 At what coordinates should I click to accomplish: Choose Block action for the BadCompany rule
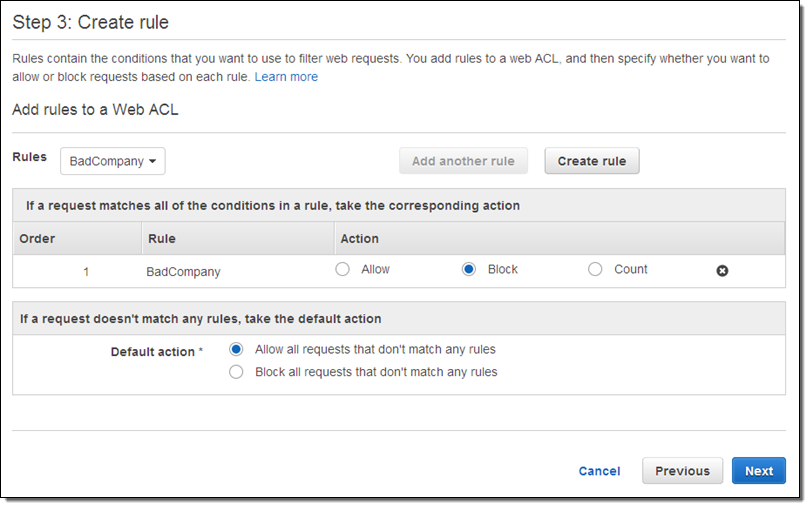tap(469, 269)
